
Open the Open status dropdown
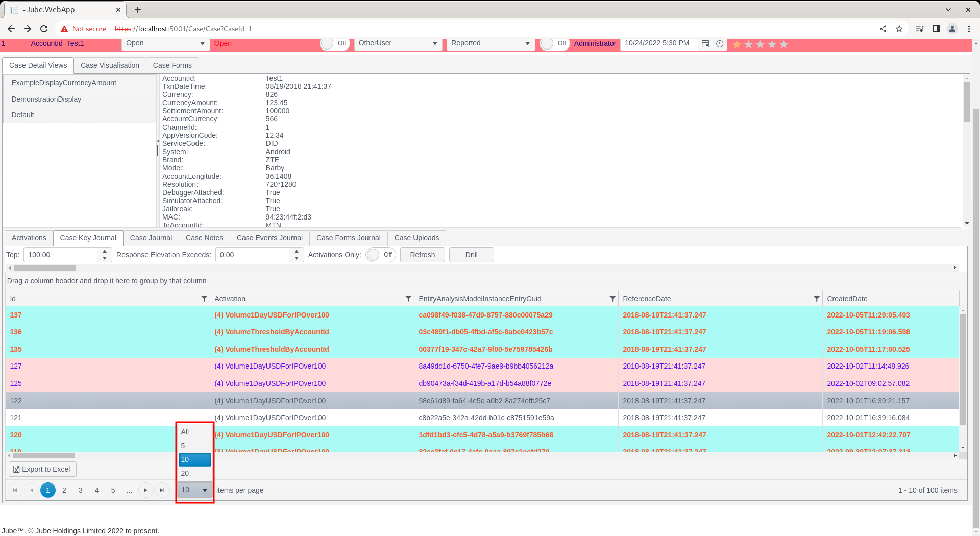coord(165,44)
